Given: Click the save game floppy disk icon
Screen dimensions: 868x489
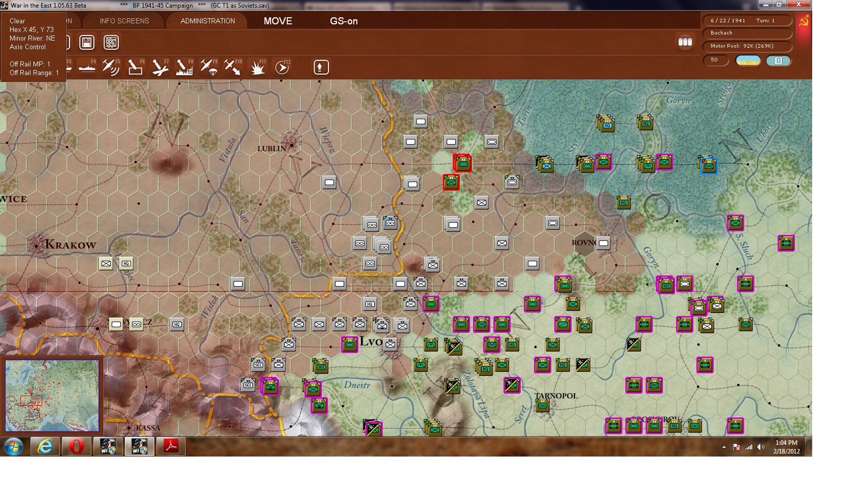Looking at the screenshot, I should (87, 43).
